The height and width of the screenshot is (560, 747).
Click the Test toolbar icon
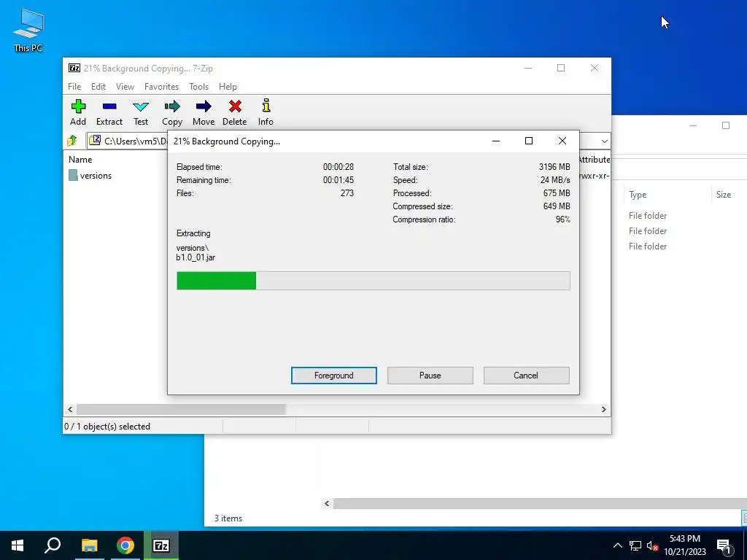tap(141, 112)
